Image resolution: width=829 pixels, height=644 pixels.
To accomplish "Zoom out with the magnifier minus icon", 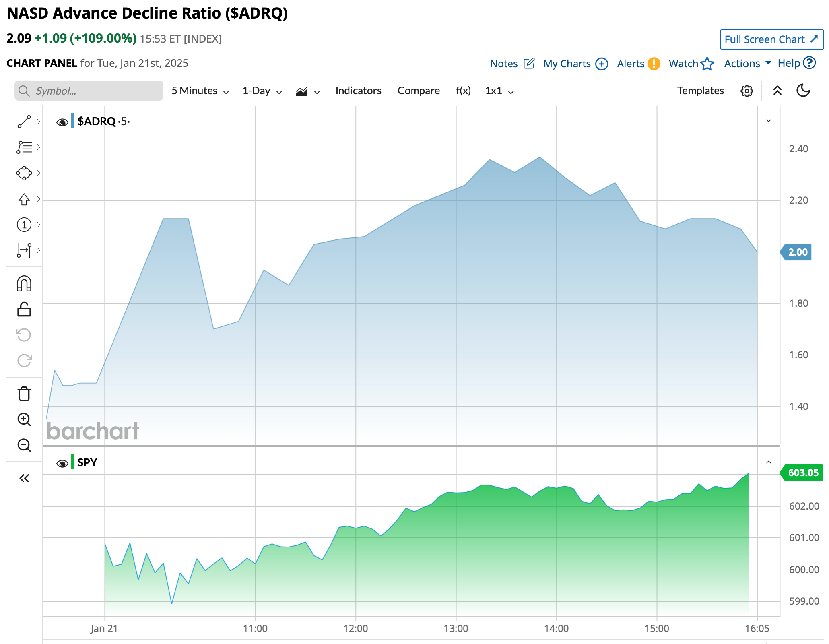I will (x=24, y=445).
